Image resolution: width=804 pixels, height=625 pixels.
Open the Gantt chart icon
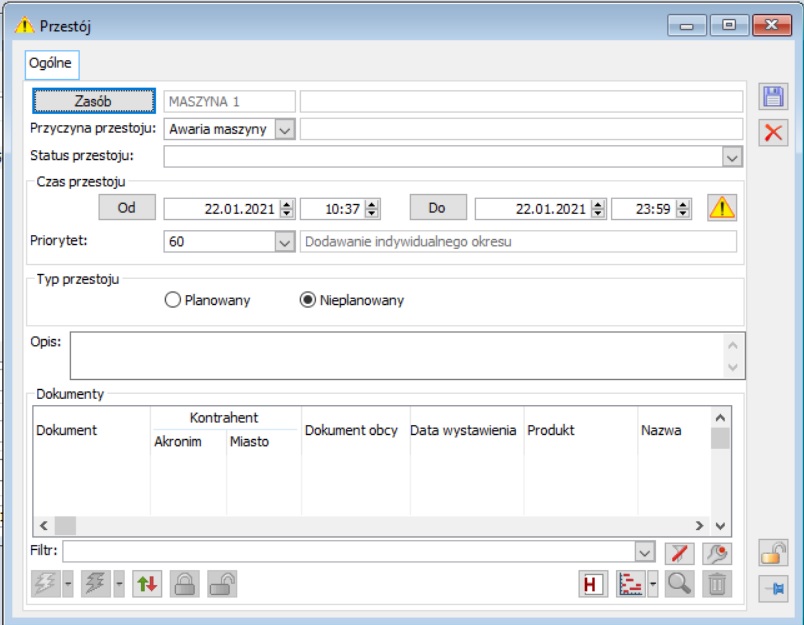pyautogui.click(x=631, y=584)
